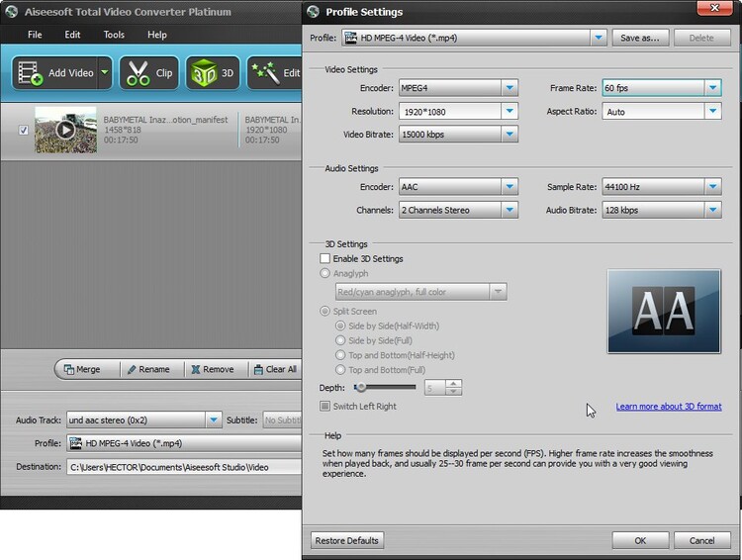Play the BABYMETAL video thumbnail
The height and width of the screenshot is (560, 742).
pos(65,130)
